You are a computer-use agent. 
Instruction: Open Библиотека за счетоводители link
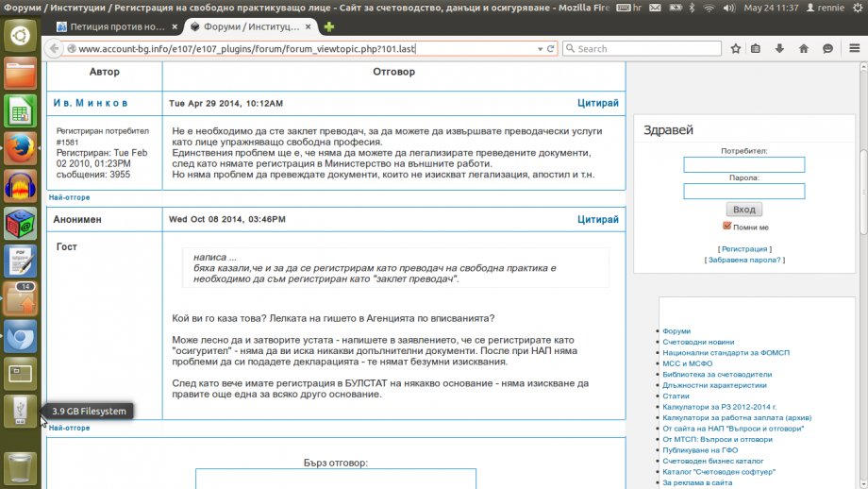pos(717,375)
